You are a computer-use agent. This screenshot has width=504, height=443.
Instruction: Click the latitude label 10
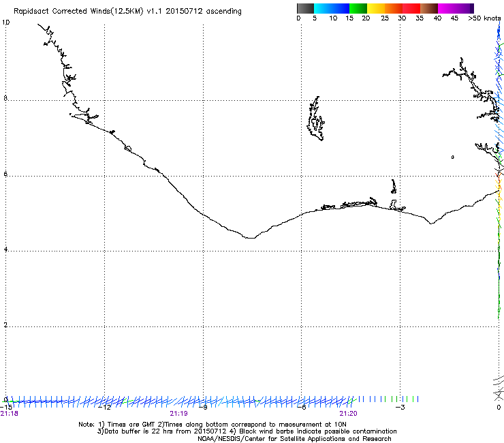click(5, 22)
